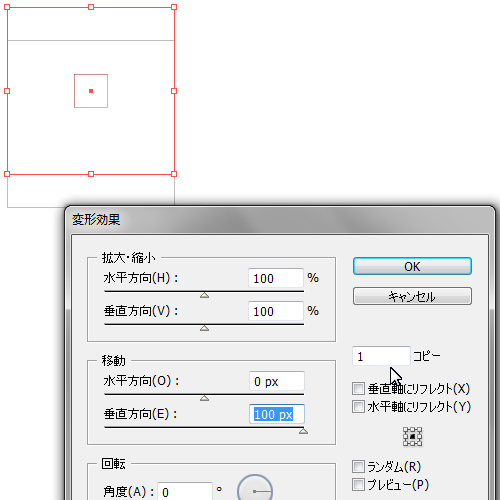Click the 移動 垂直方向(E) slider handle

click(303, 431)
